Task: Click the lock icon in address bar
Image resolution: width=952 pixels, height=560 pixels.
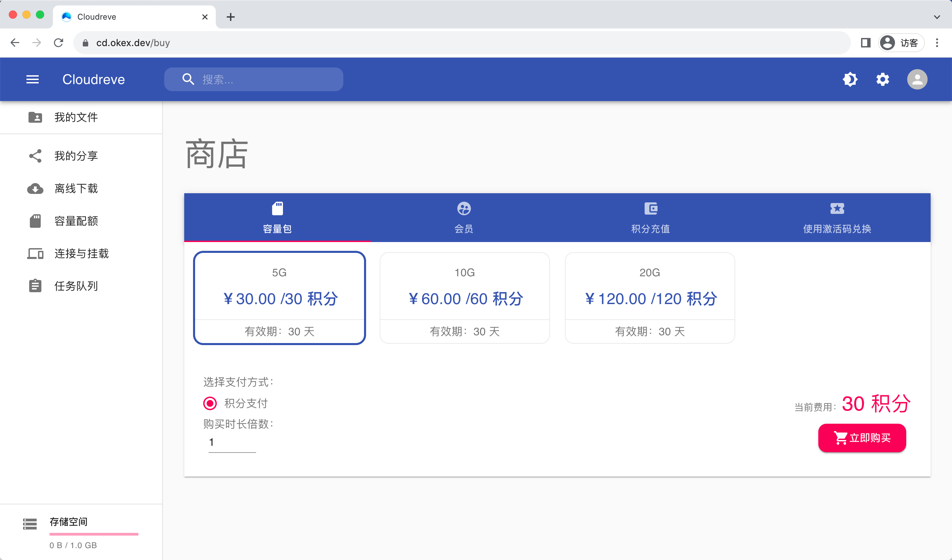Action: point(85,43)
